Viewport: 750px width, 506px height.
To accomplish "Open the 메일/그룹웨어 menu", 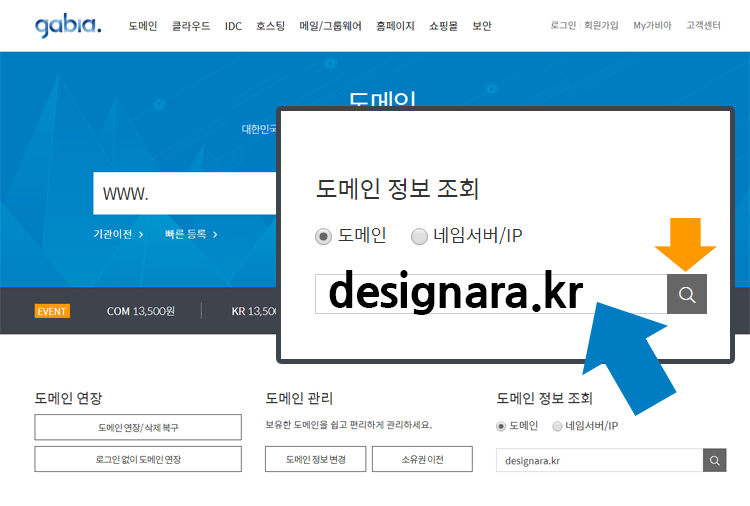I will click(330, 26).
